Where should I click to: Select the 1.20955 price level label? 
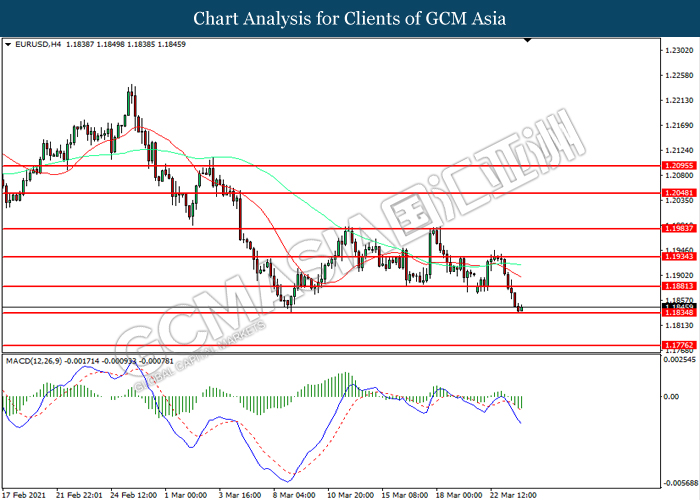679,166
